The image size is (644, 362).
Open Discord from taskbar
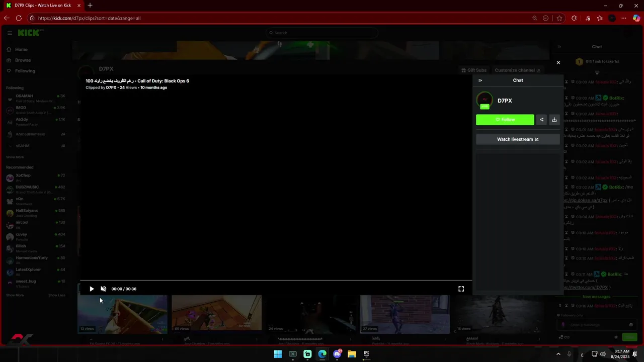pos(337,354)
